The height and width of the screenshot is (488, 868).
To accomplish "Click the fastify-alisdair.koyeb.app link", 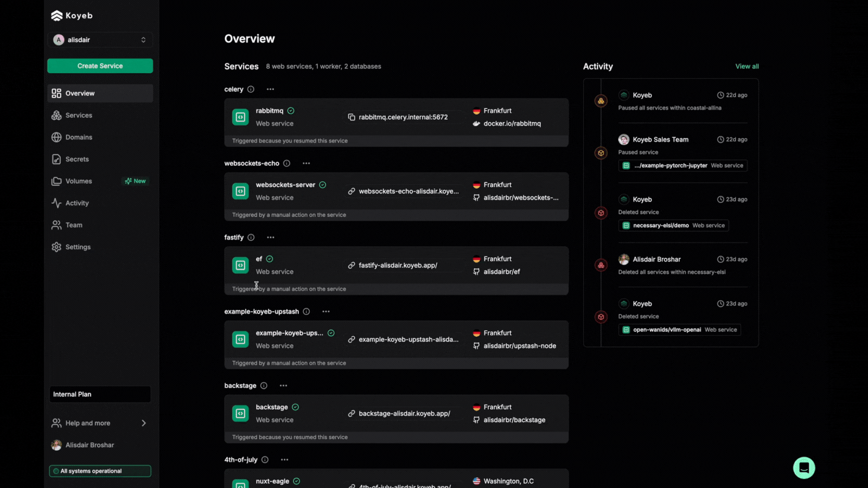I will [398, 266].
